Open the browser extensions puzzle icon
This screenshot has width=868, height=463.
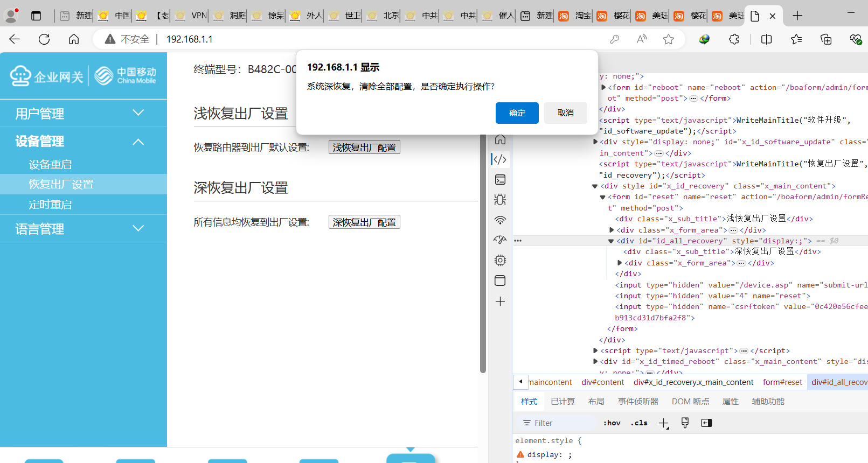pos(734,39)
